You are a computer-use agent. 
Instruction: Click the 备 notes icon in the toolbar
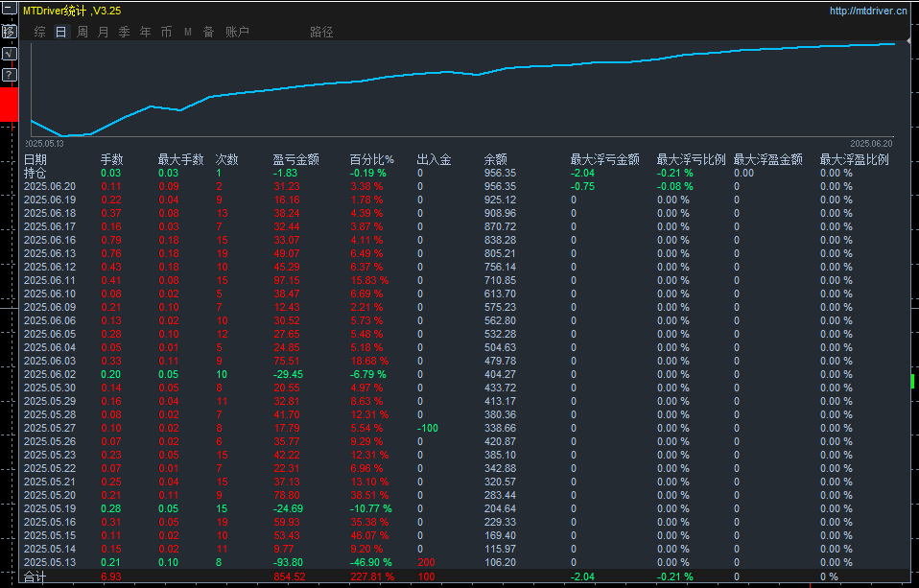click(208, 31)
